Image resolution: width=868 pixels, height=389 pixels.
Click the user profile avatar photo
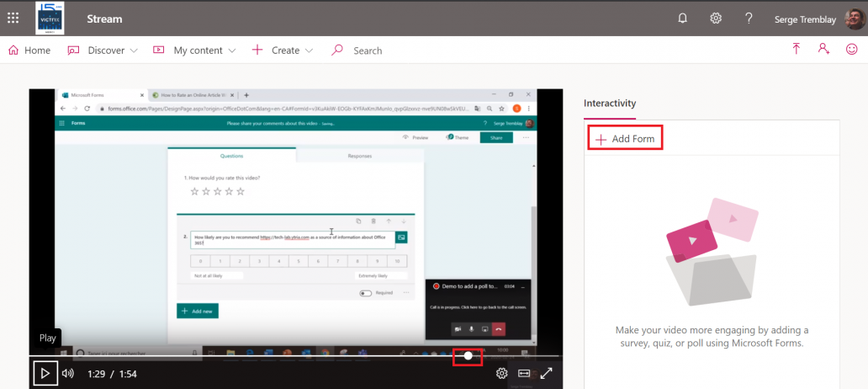[x=855, y=19]
